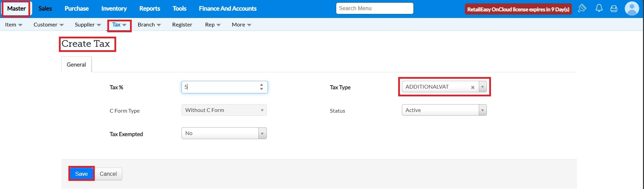
Task: Clear the ADDITIONALVAT Tax Type selection
Action: (x=473, y=87)
